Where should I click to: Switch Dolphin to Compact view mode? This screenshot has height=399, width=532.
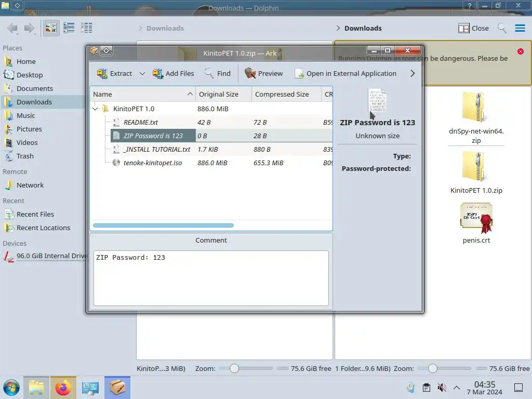point(69,28)
